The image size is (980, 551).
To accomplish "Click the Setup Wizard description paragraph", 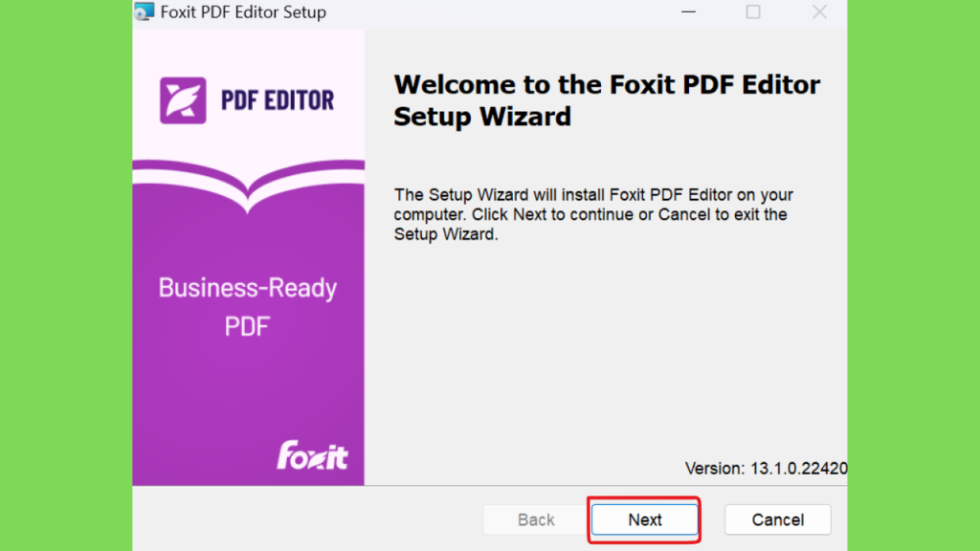I will click(x=593, y=214).
